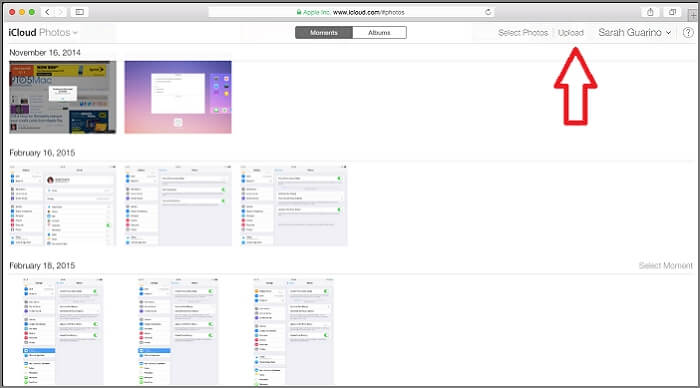Click the November 16, 2014 heading
Screen dimensions: 700x388
[x=45, y=53]
